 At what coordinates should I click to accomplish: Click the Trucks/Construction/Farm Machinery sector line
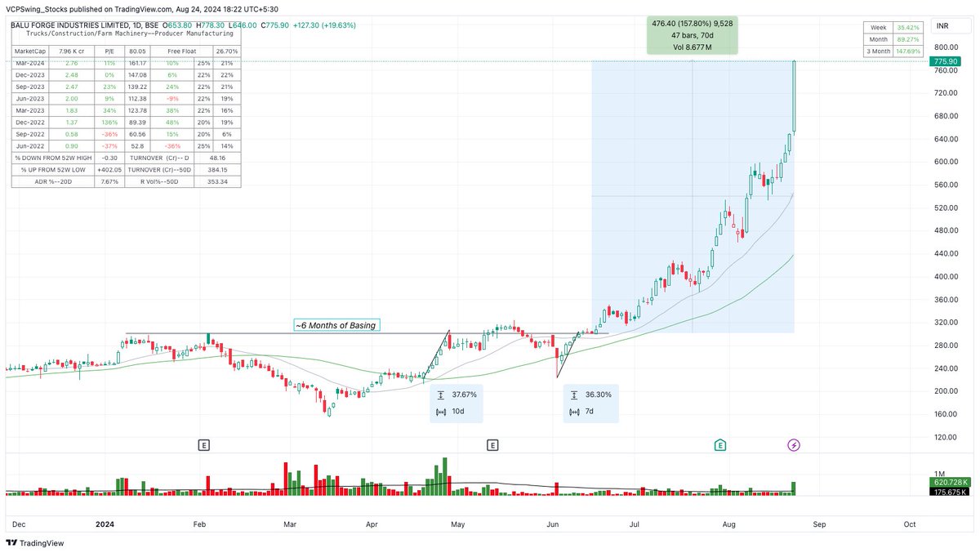point(129,33)
